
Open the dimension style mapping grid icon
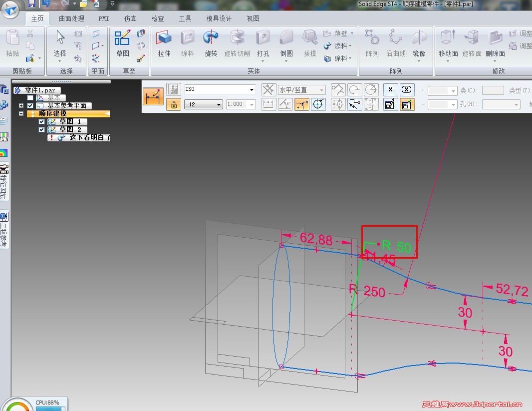pyautogui.click(x=173, y=89)
